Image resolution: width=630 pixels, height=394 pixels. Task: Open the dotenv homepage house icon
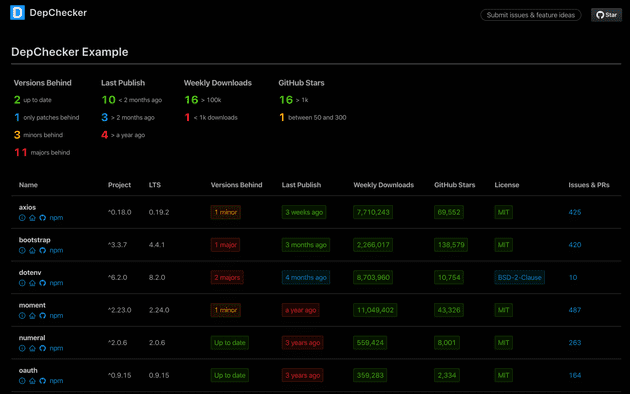[32, 283]
